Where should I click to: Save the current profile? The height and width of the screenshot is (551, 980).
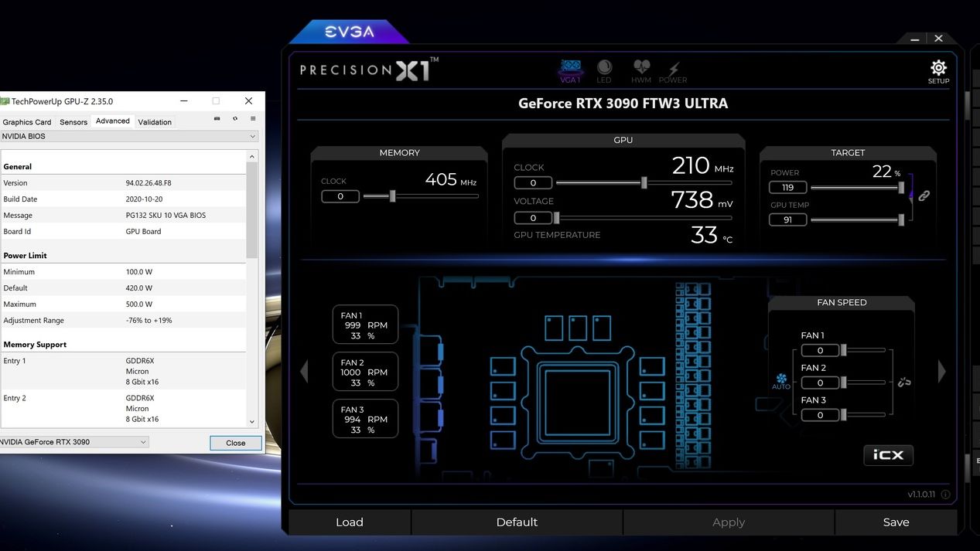click(896, 522)
